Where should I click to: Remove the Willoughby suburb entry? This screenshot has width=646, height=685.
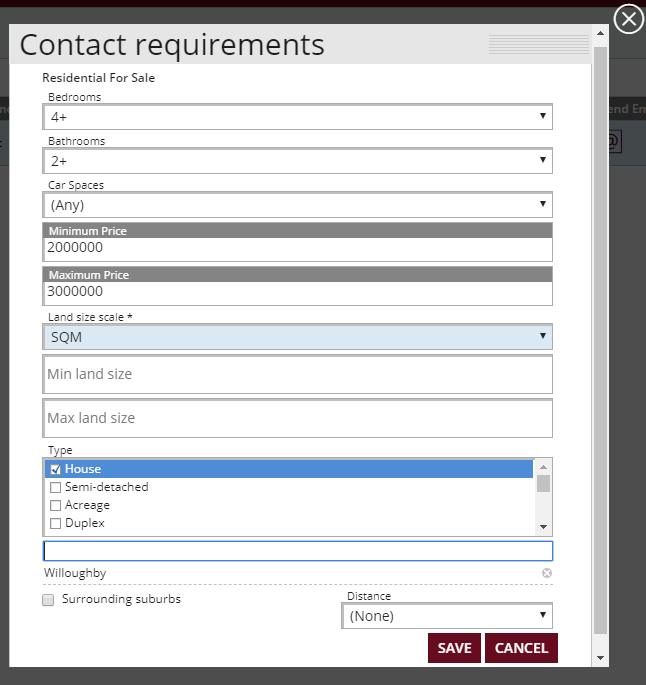547,573
